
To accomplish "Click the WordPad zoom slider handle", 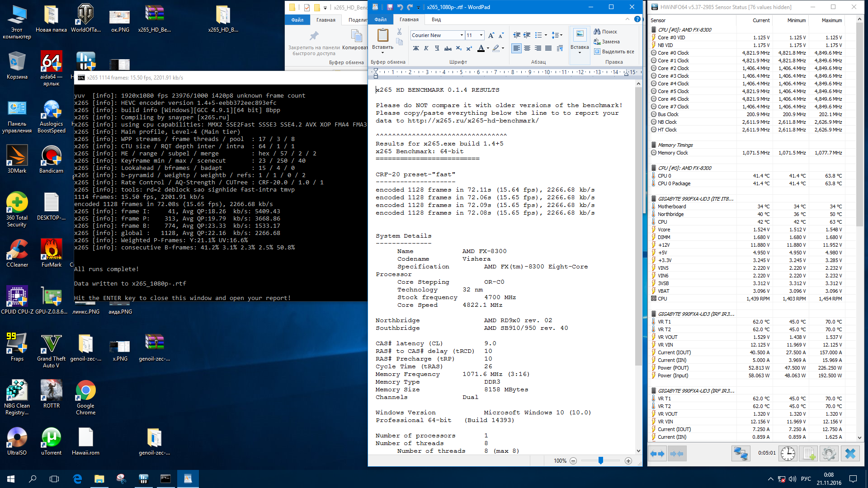I will pos(600,460).
